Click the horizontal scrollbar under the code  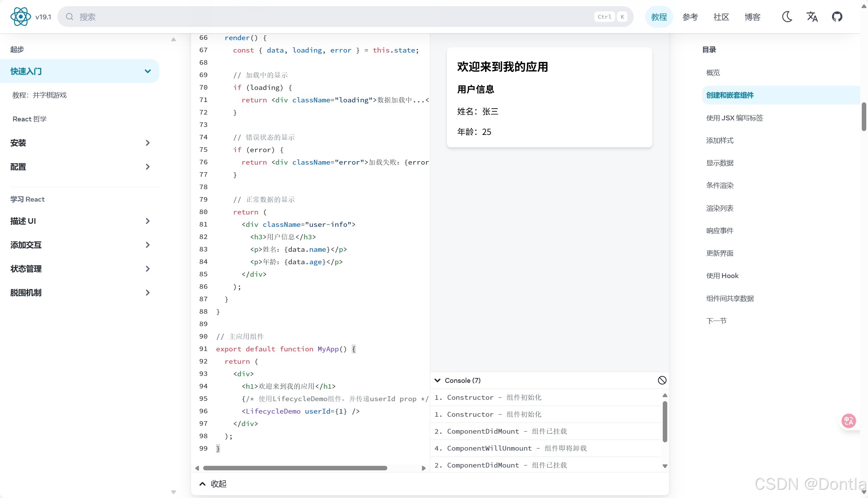296,468
